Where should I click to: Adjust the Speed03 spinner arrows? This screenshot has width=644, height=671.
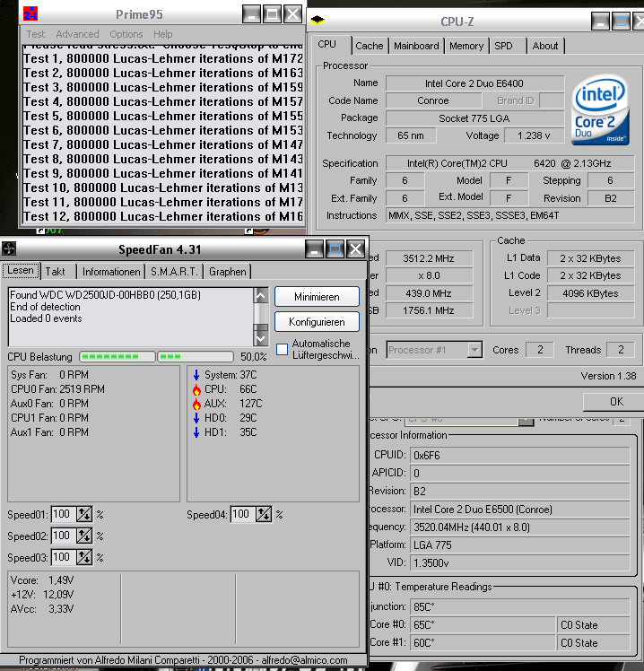pyautogui.click(x=84, y=557)
